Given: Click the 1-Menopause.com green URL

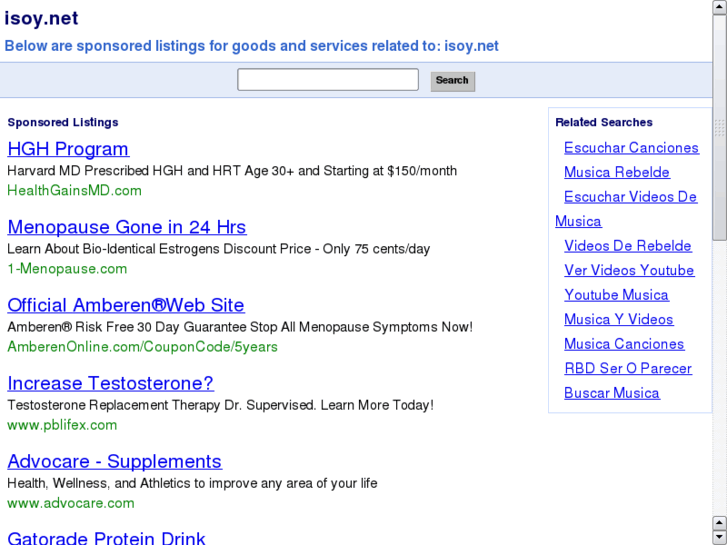Looking at the screenshot, I should point(67,269).
